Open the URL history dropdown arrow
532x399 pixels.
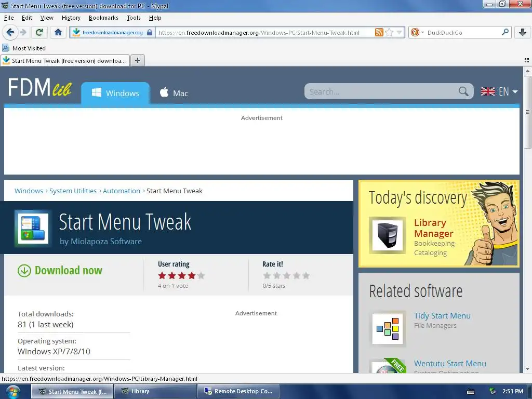click(400, 33)
